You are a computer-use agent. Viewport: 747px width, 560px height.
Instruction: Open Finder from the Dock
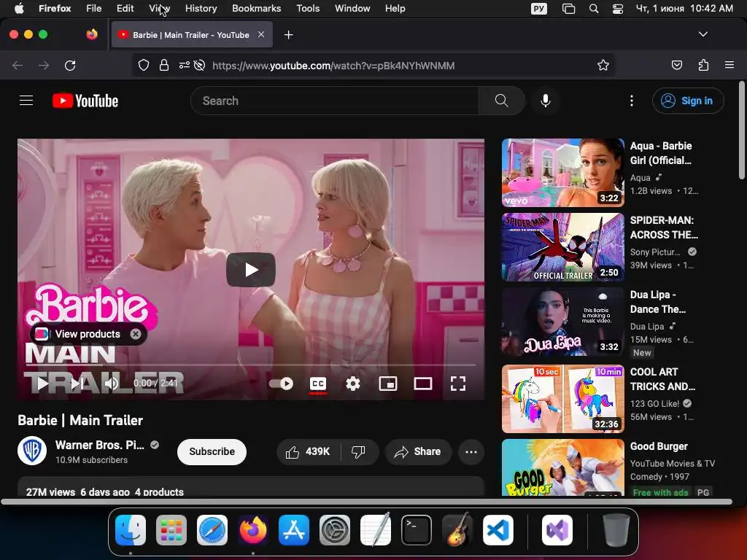131,530
